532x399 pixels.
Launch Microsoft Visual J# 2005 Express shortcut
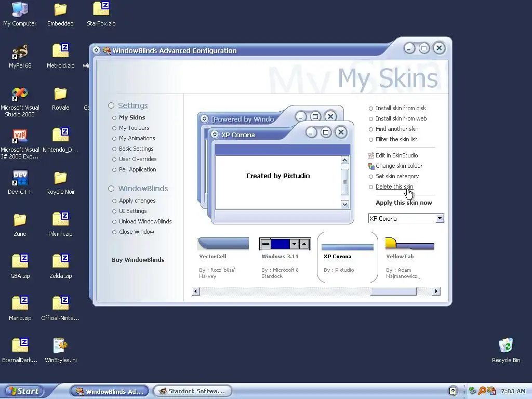[x=20, y=144]
